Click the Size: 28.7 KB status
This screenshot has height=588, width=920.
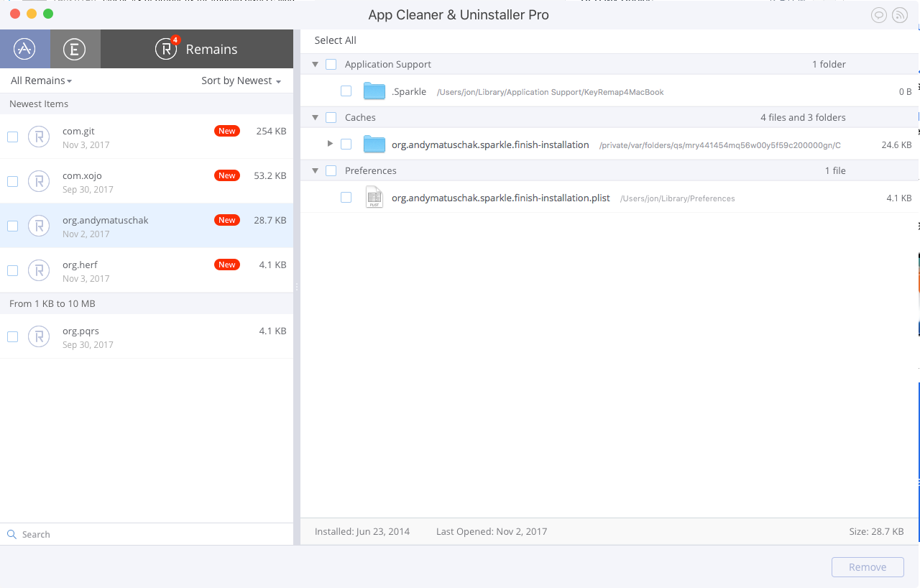(876, 531)
